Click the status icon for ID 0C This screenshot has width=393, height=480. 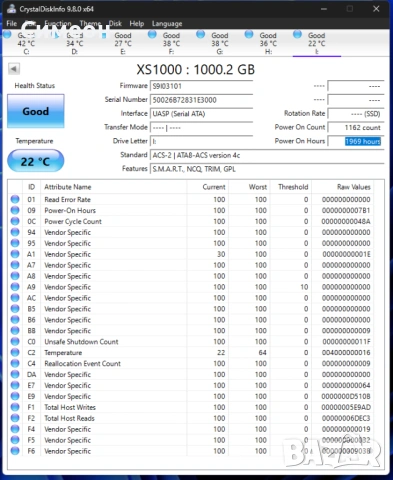(15, 221)
